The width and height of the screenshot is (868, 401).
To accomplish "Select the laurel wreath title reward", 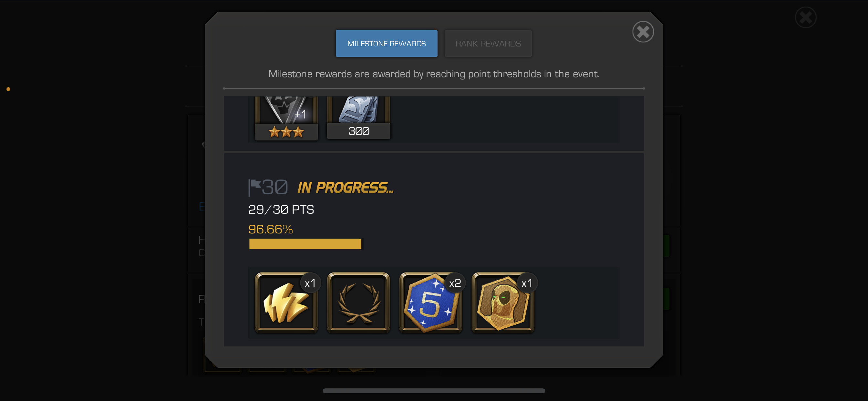I will [358, 303].
